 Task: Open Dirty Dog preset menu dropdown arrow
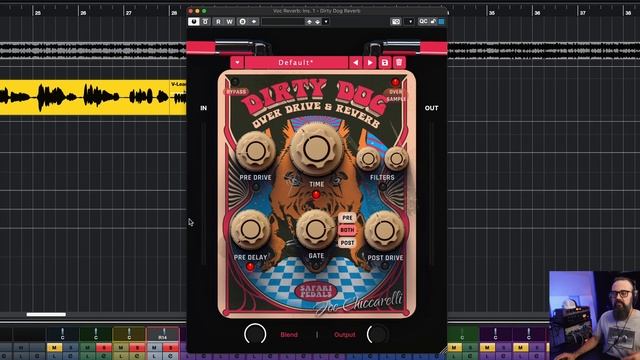(x=237, y=62)
